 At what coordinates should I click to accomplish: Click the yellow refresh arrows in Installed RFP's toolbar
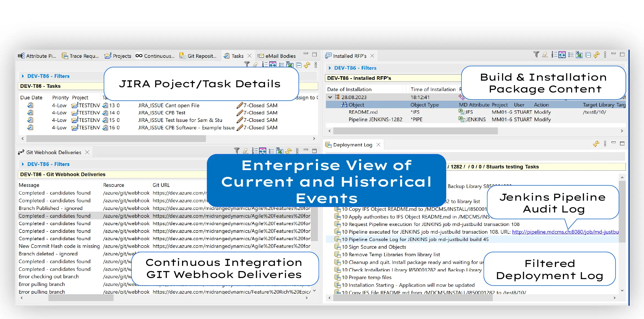coord(596,55)
